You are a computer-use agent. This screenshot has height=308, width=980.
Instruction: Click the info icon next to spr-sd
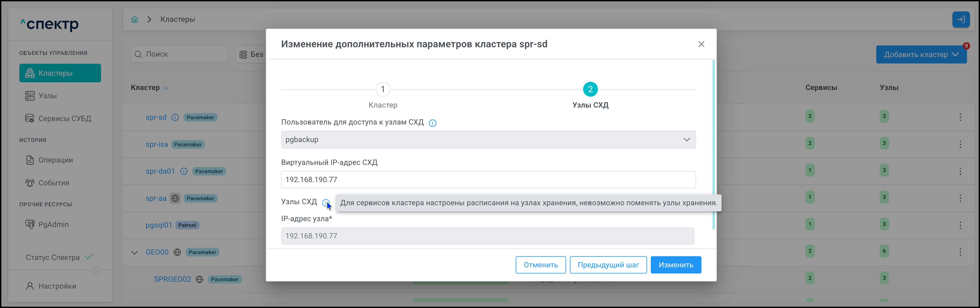point(175,117)
